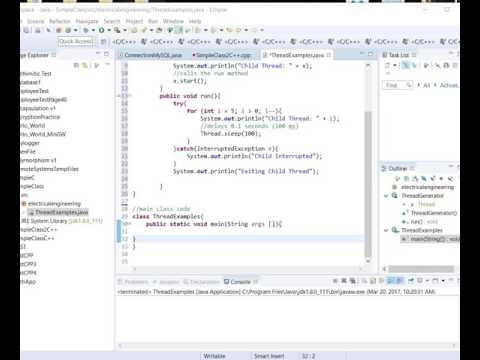Click the green Run button in toolbar
The image size is (480, 360).
[101, 30]
